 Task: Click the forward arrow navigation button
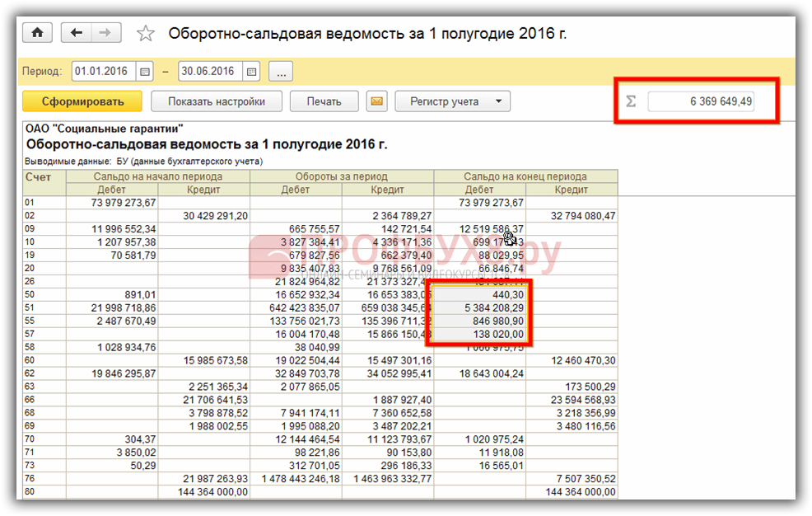tap(105, 33)
